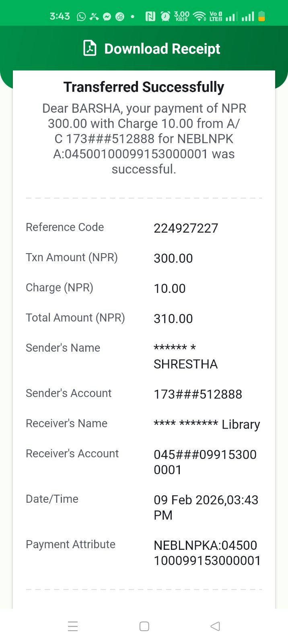
Task: Tap the Download Receipt text
Action: click(x=162, y=49)
